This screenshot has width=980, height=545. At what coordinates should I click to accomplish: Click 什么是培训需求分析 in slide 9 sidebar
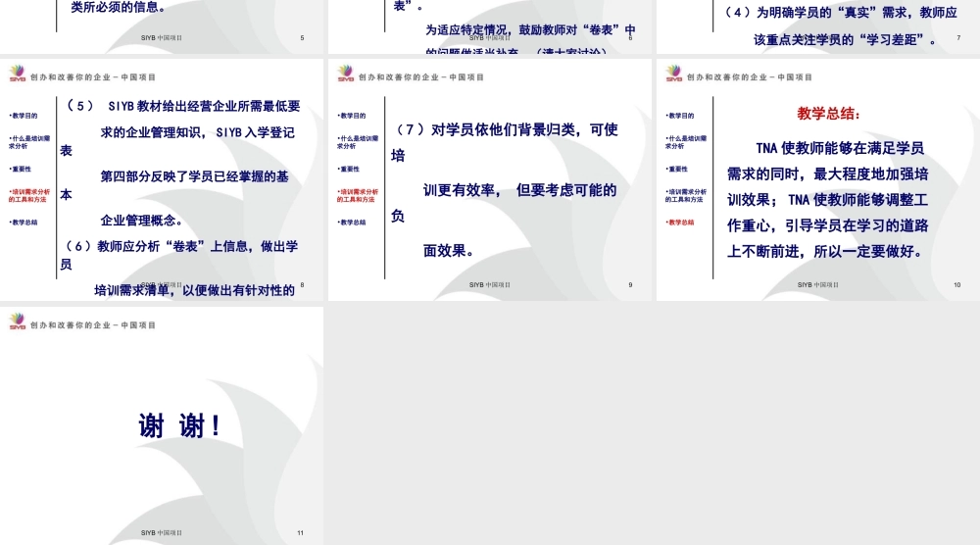tap(358, 142)
